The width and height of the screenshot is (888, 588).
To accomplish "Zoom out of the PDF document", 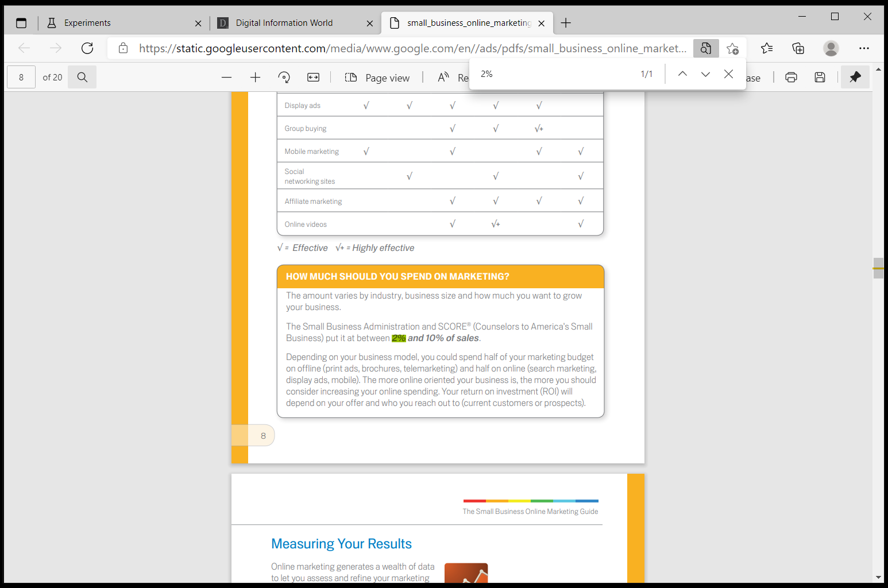I will point(226,77).
